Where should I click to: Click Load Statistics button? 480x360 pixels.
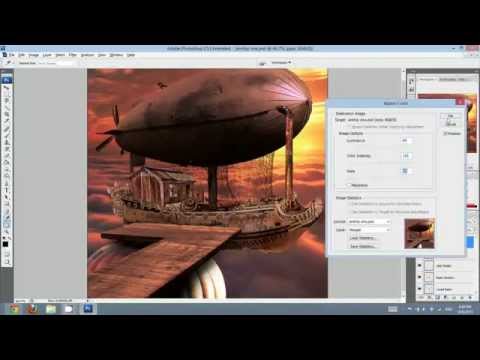click(x=363, y=238)
